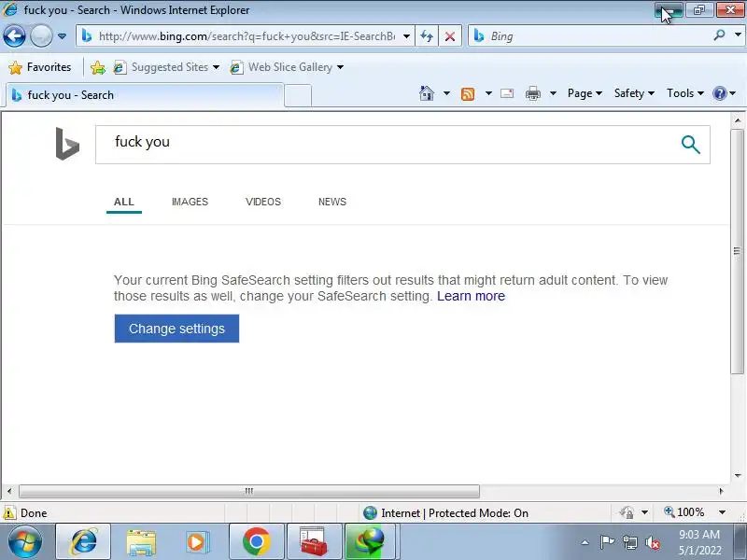Open the recent pages dropdown arrow

click(62, 36)
